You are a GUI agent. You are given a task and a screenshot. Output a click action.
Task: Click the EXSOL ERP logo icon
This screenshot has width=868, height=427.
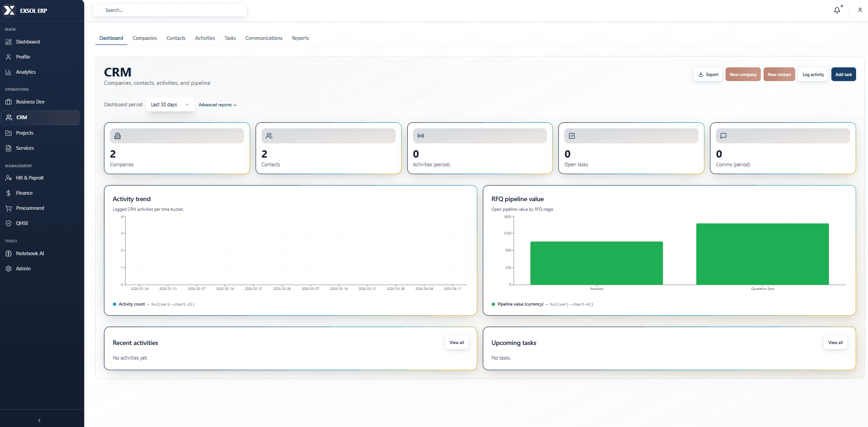(9, 10)
